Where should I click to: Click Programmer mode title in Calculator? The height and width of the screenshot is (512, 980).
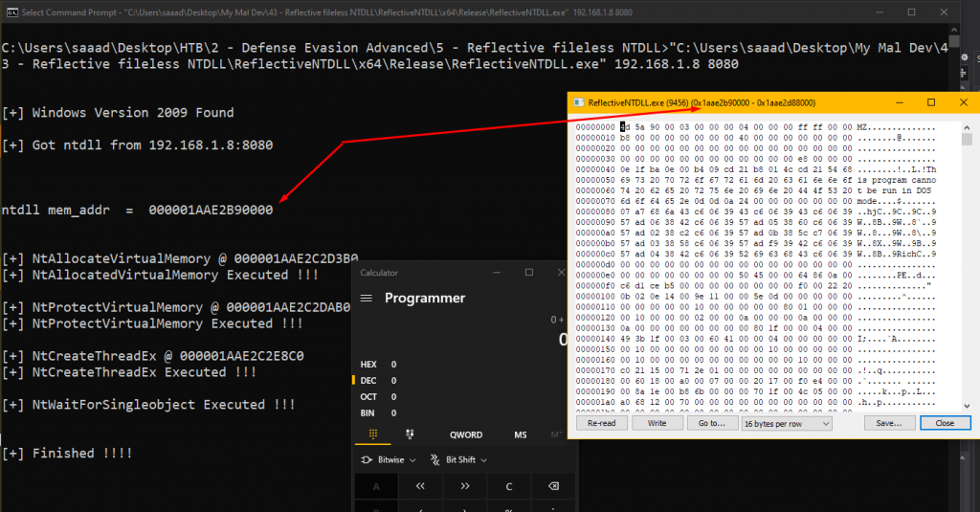click(x=425, y=299)
